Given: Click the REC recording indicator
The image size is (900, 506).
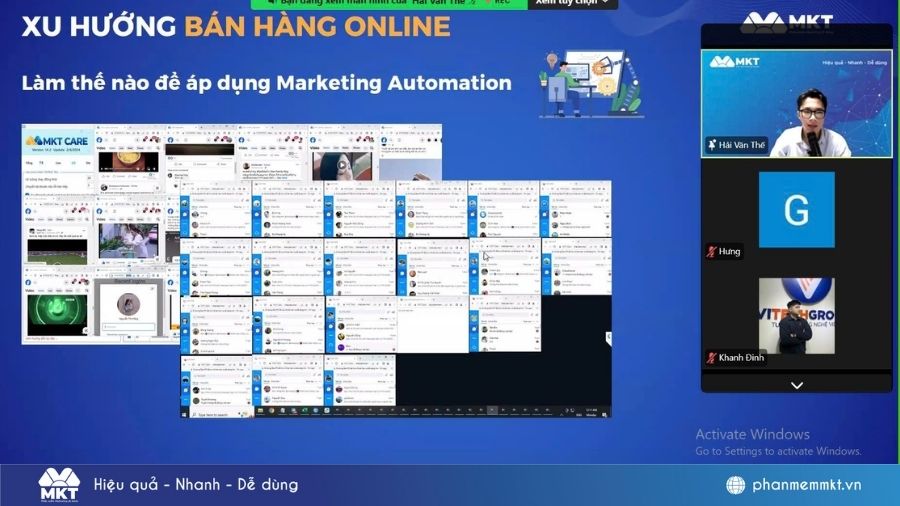Looking at the screenshot, I should click(498, 2).
